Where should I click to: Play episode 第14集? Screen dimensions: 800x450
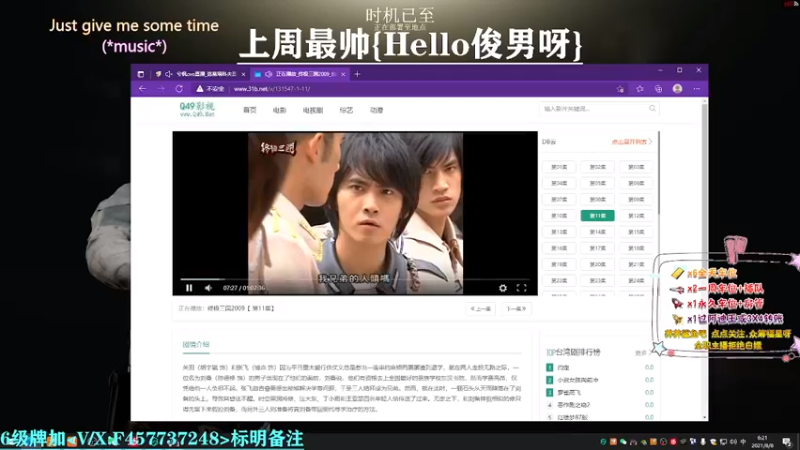pos(597,232)
